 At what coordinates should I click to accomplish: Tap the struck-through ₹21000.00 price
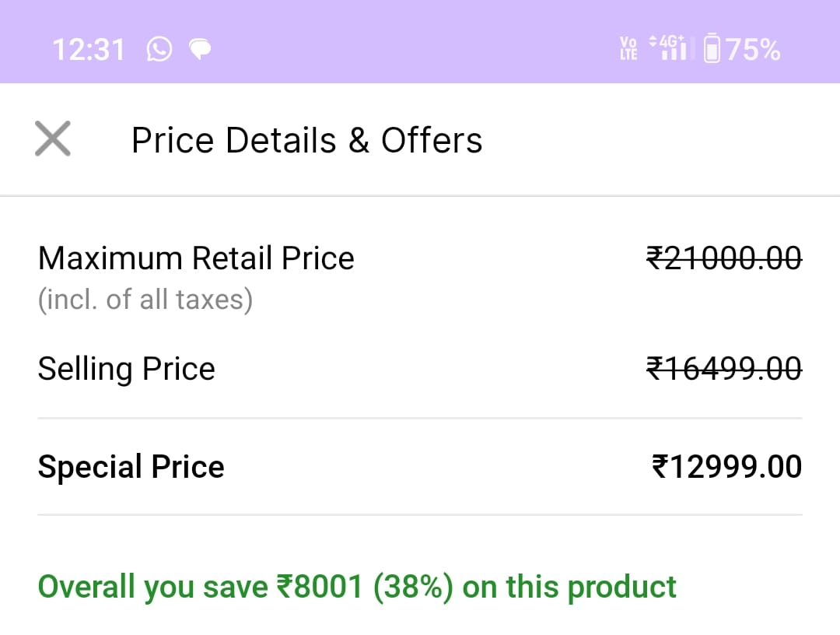click(724, 258)
